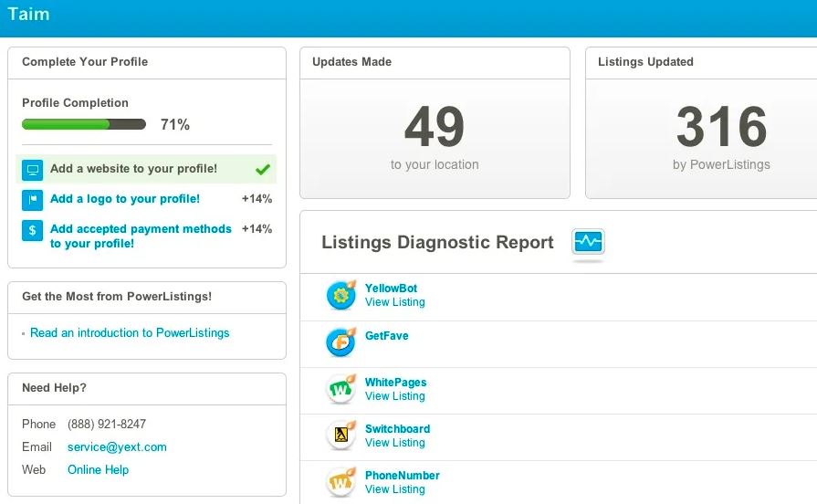Screen dimensions: 817x504
Task: Click the +14% next to payment methods
Action: 257,229
